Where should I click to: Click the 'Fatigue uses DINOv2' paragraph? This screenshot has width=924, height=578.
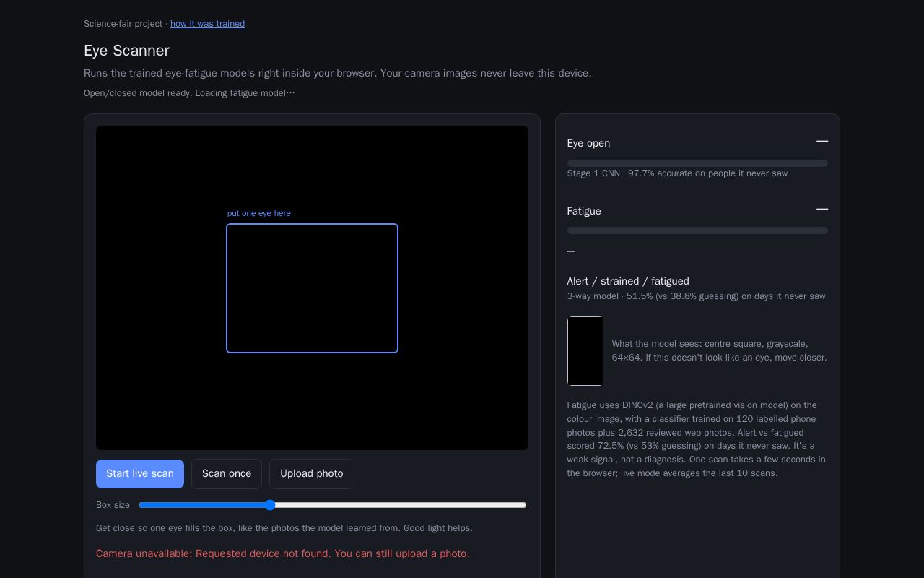(x=697, y=439)
